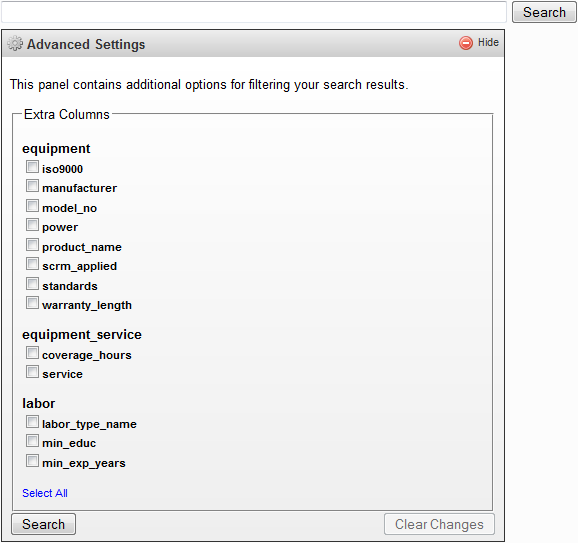578x543 pixels.
Task: Tick the warranty_length checkbox
Action: click(32, 303)
